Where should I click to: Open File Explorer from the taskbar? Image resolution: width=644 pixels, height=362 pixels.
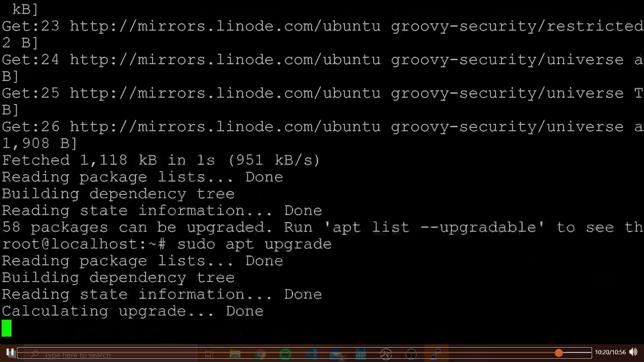pos(235,354)
